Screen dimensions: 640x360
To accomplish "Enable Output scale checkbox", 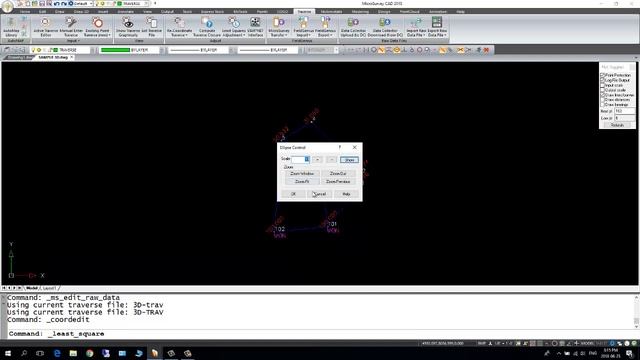I will [x=602, y=90].
